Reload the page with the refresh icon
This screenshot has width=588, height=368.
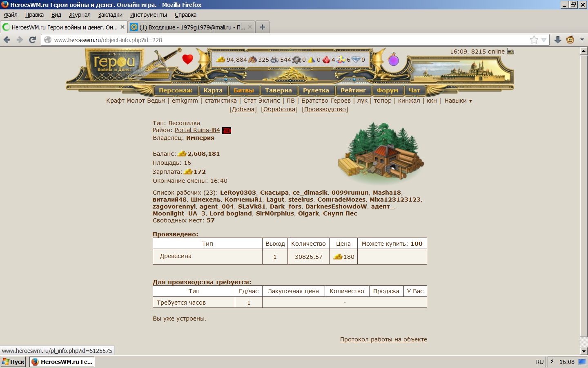pyautogui.click(x=33, y=40)
